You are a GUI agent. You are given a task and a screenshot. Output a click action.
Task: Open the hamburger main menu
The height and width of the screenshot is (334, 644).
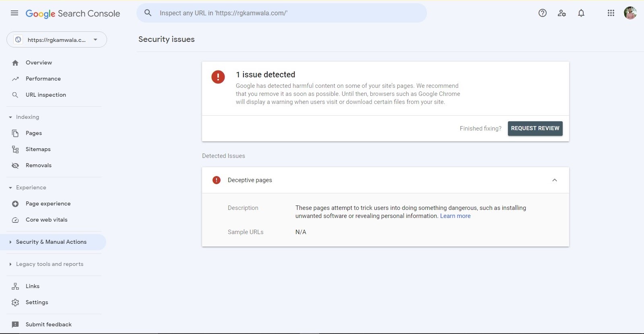(14, 13)
